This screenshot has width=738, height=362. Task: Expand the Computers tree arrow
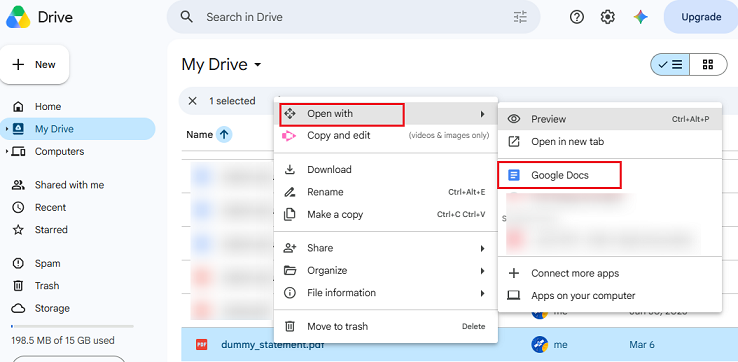pyautogui.click(x=7, y=152)
